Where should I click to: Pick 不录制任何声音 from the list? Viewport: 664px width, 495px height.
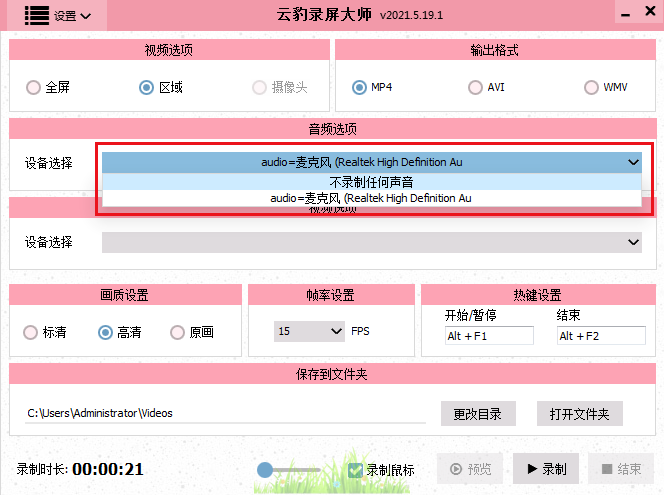click(371, 182)
